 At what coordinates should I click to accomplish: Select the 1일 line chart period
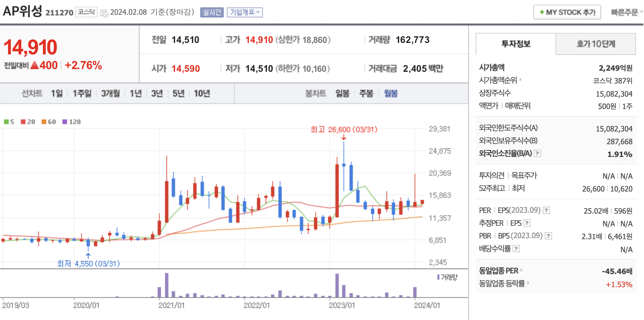[x=57, y=93]
